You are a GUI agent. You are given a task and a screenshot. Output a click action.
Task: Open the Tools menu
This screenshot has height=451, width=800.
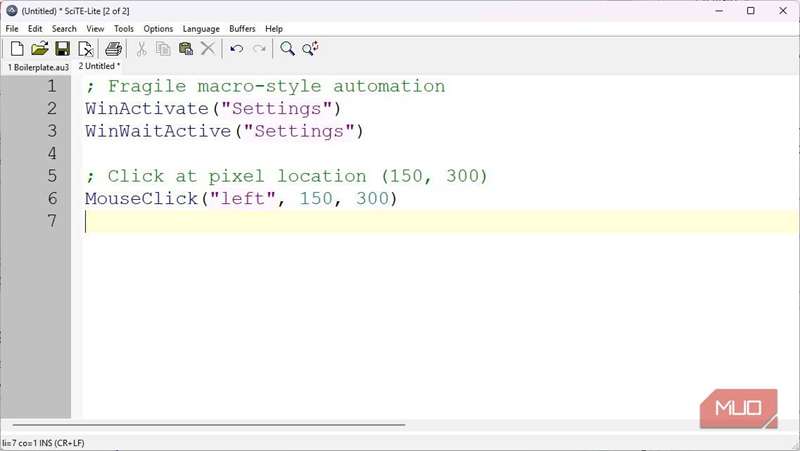pos(123,29)
